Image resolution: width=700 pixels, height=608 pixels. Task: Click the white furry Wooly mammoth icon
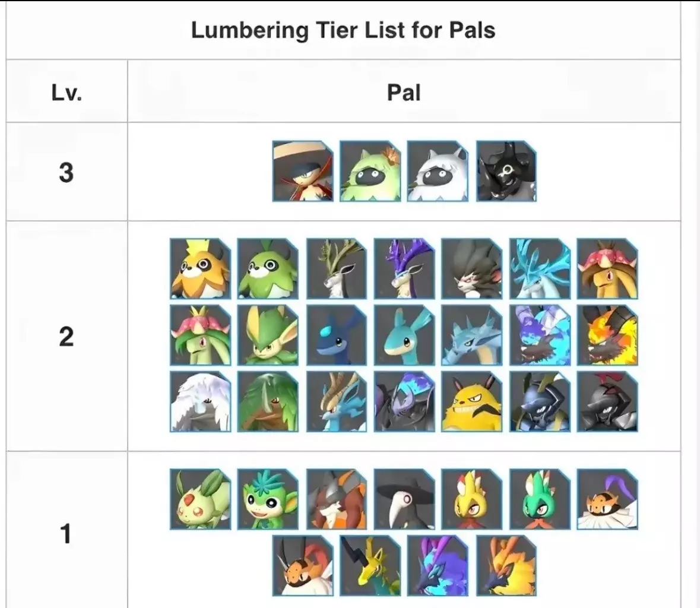point(200,401)
